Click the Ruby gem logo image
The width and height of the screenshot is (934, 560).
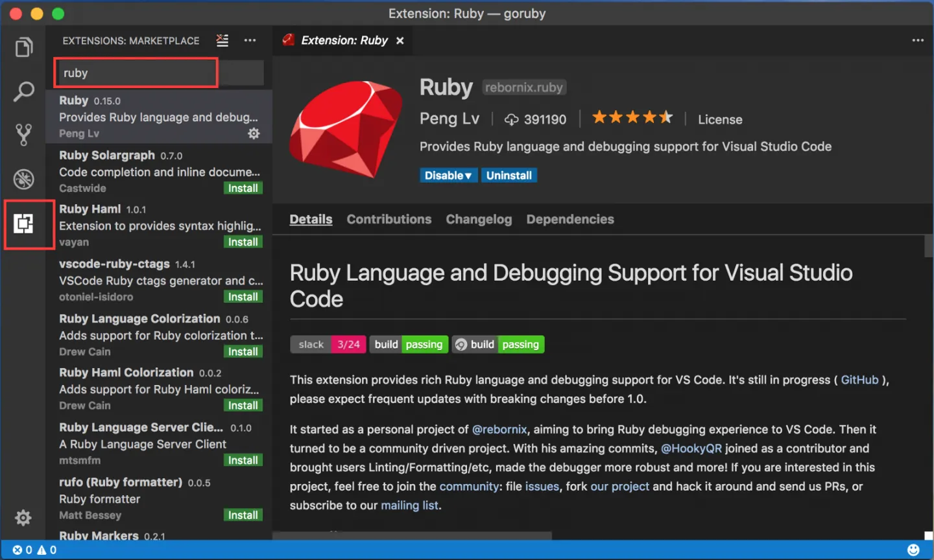(346, 128)
